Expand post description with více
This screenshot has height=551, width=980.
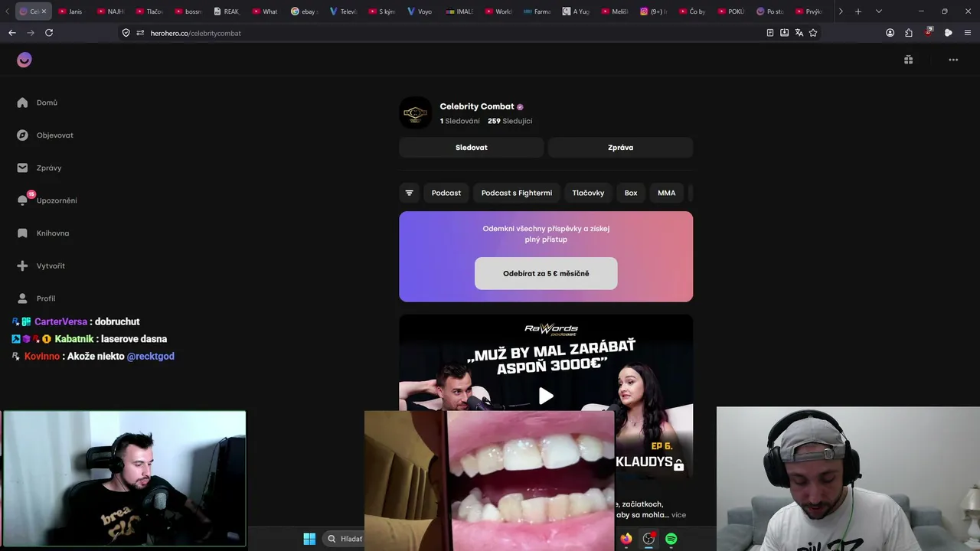click(x=678, y=515)
